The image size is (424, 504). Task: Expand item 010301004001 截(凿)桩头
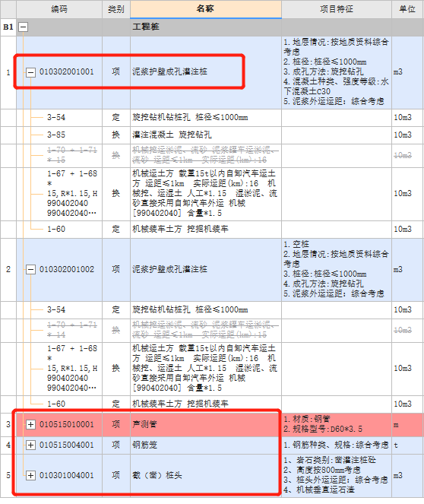[30, 475]
